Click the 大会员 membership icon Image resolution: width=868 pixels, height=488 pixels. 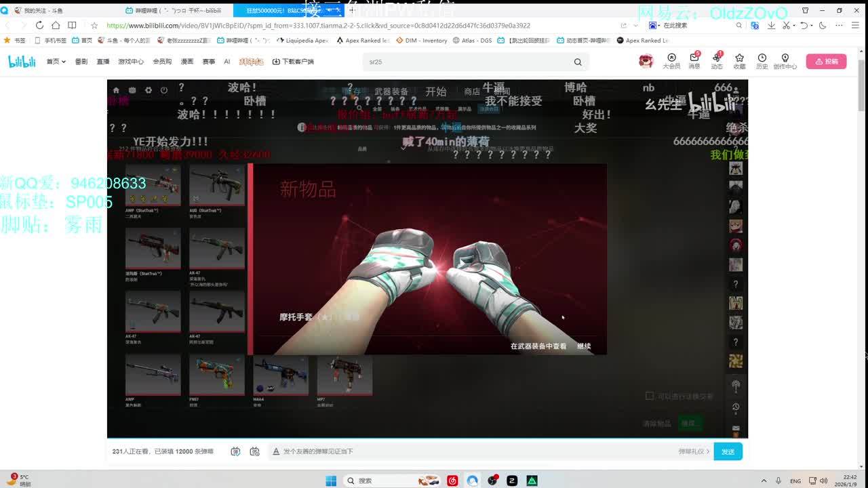pyautogui.click(x=671, y=60)
